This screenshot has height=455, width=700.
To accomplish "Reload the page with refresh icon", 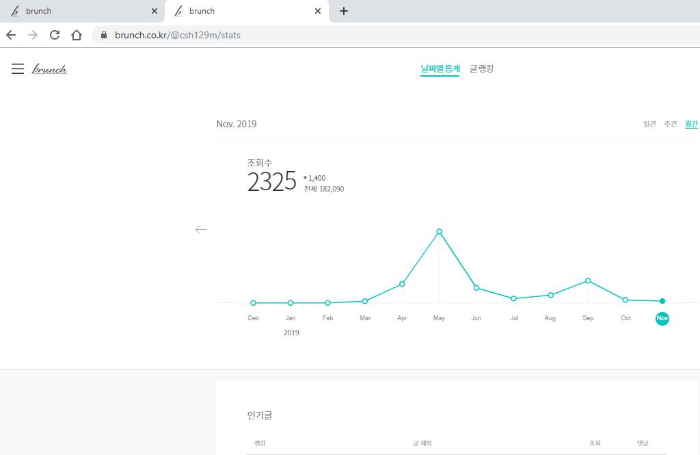I will pyautogui.click(x=54, y=35).
